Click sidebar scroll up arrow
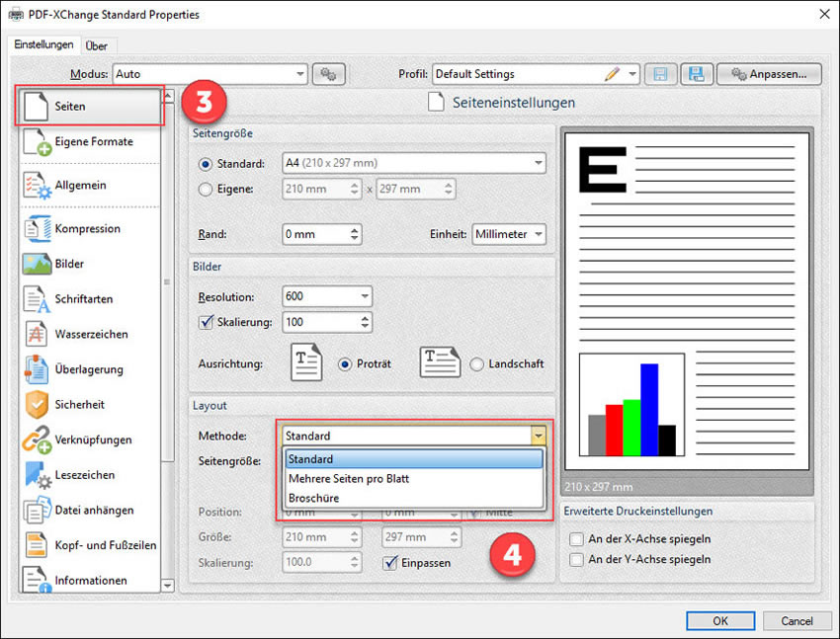 (168, 97)
